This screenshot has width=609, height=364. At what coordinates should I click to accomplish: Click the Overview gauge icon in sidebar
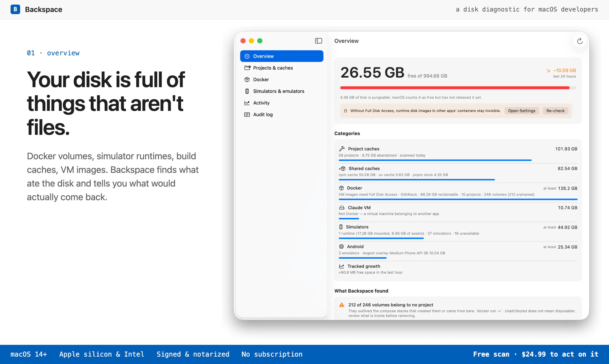tap(247, 56)
